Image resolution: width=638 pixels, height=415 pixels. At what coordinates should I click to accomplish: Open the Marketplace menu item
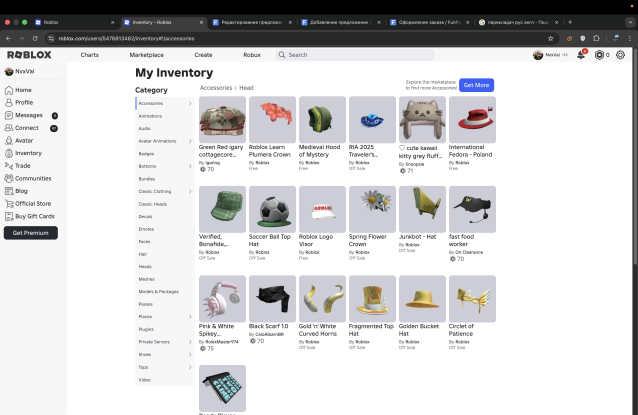coord(146,55)
